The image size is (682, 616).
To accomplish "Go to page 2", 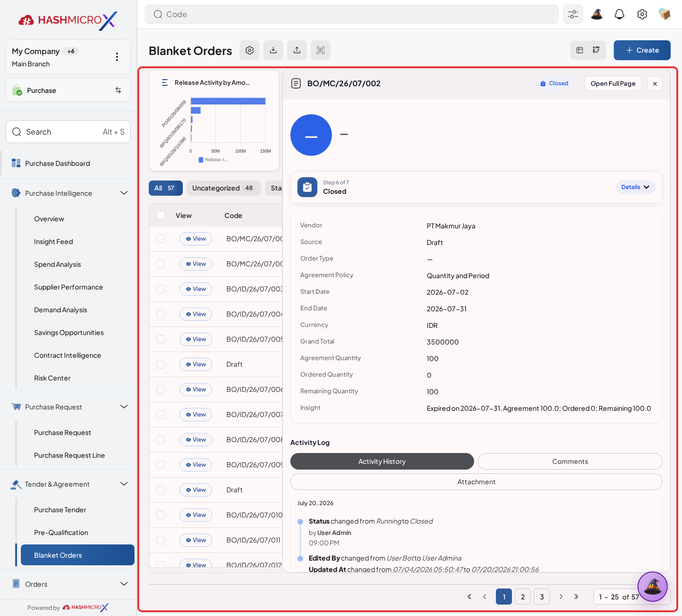I will pos(523,597).
